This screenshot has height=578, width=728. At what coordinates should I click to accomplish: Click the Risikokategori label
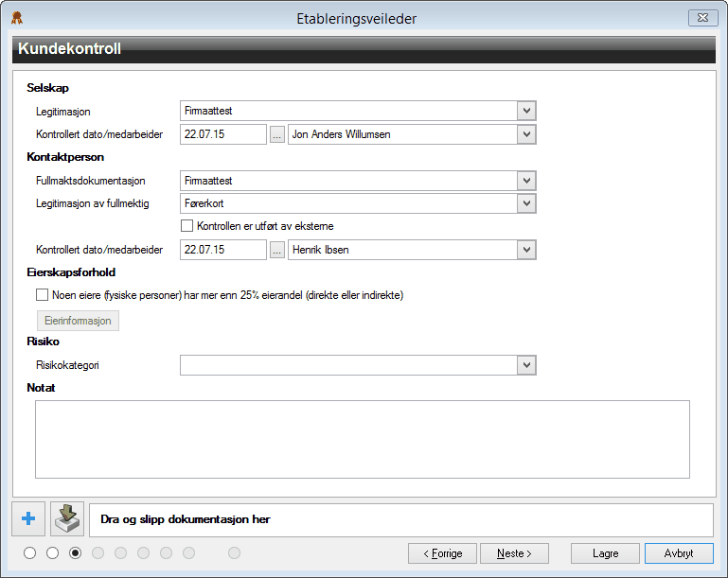click(68, 365)
